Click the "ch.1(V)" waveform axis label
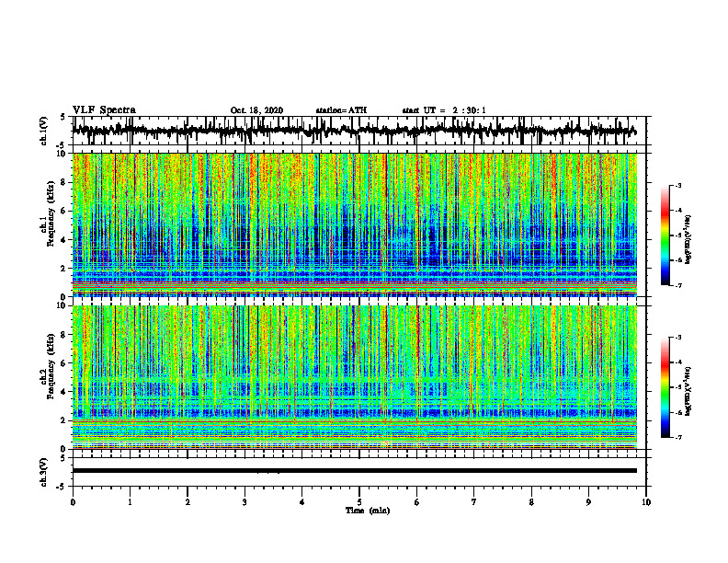This screenshot has height=563, width=728. (x=44, y=131)
